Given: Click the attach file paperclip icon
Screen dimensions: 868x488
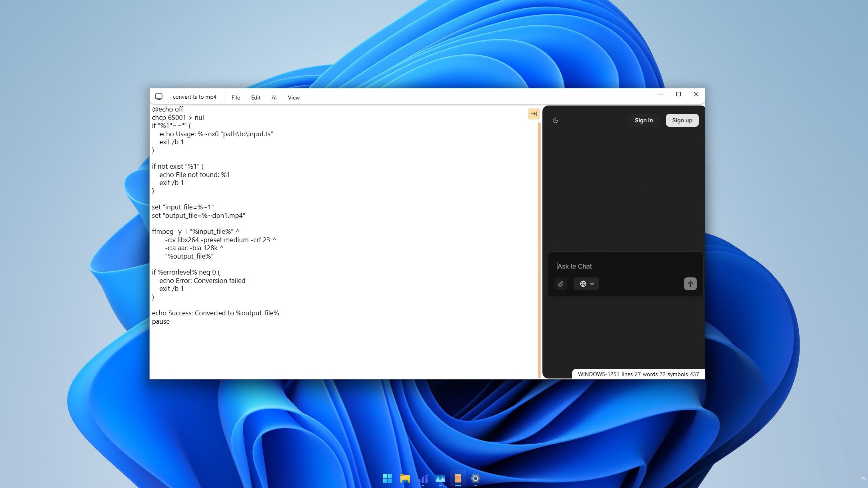Looking at the screenshot, I should pyautogui.click(x=561, y=284).
